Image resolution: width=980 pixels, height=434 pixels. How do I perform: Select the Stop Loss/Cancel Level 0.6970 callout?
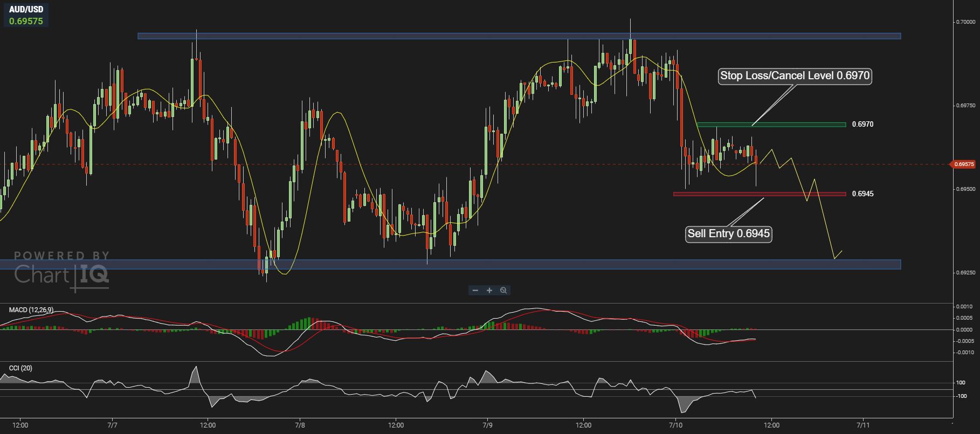coord(795,76)
